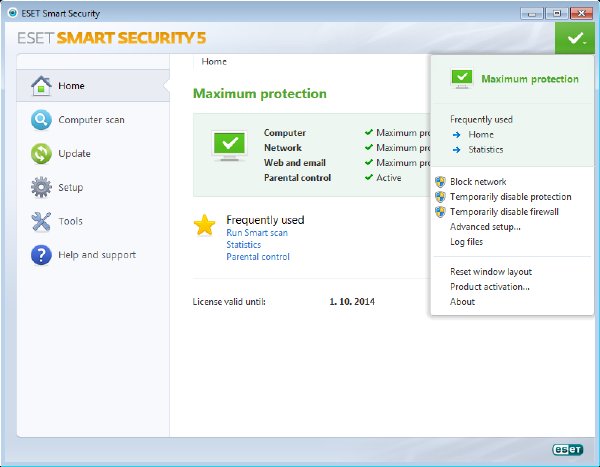
Task: Click the blue arrow next to Statistics shortcut
Action: click(x=457, y=150)
